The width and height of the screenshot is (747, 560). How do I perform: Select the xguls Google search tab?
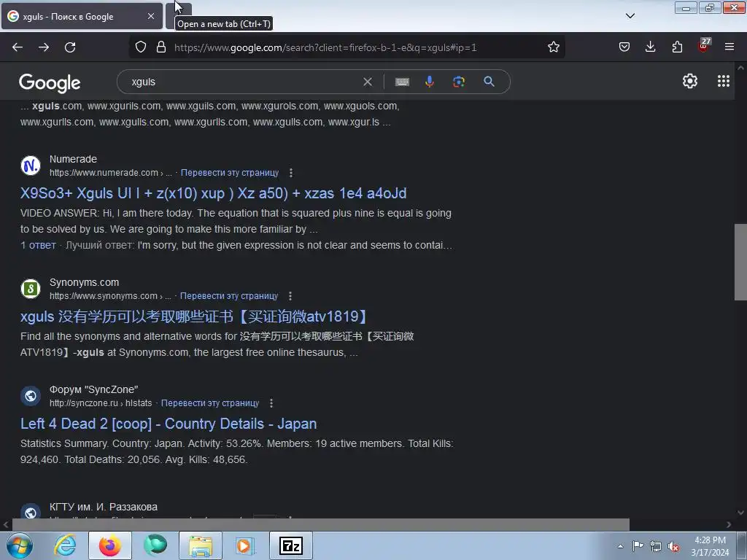(82, 16)
